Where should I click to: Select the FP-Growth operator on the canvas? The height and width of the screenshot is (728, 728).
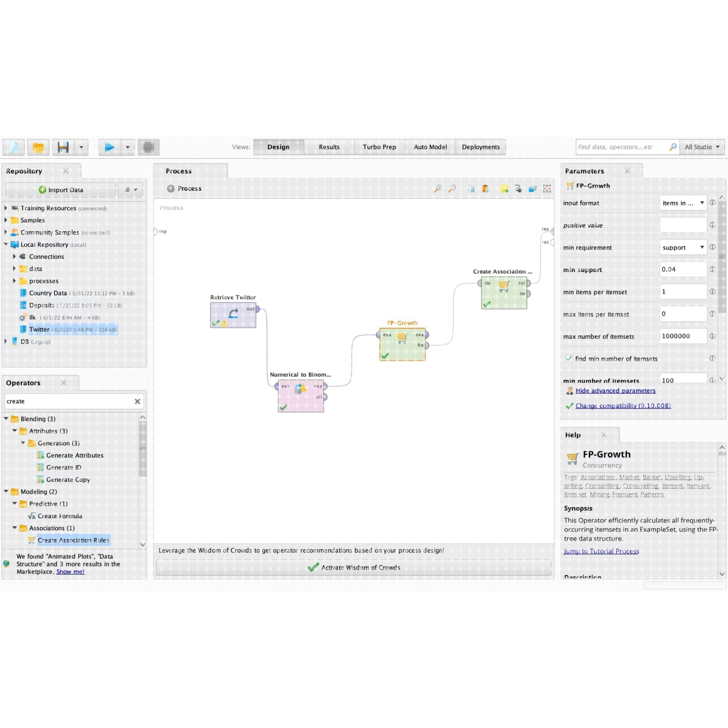tap(402, 346)
